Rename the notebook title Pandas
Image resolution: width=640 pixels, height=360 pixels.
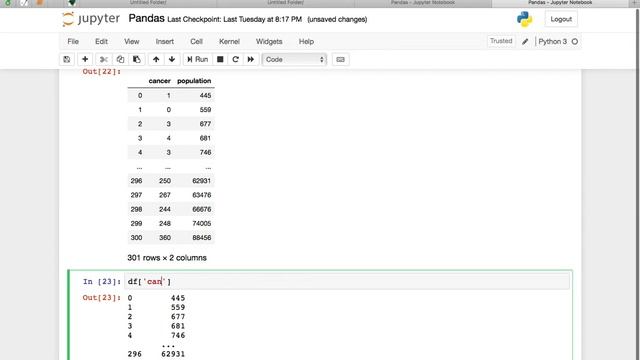[146, 19]
